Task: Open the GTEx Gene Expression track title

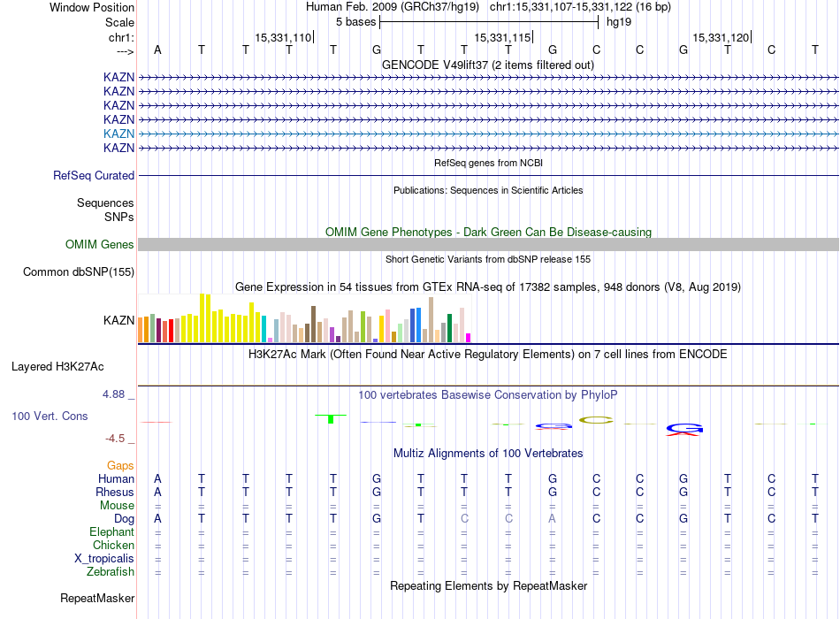Action: (x=488, y=287)
